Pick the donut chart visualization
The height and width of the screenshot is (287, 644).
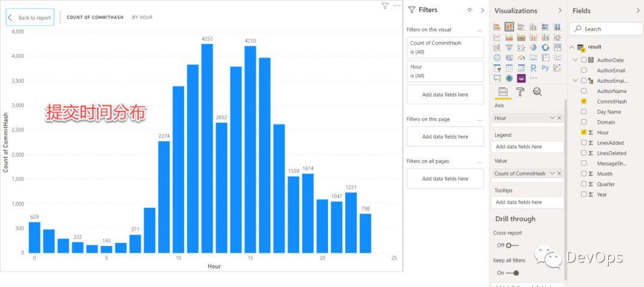point(545,48)
